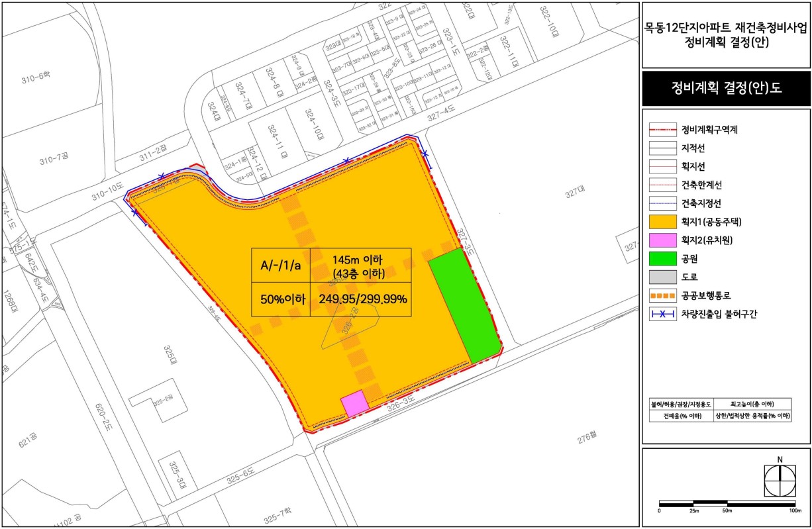Image resolution: width=812 pixels, height=529 pixels.
Task: Click the scale bar at bottom right
Action: point(727,505)
